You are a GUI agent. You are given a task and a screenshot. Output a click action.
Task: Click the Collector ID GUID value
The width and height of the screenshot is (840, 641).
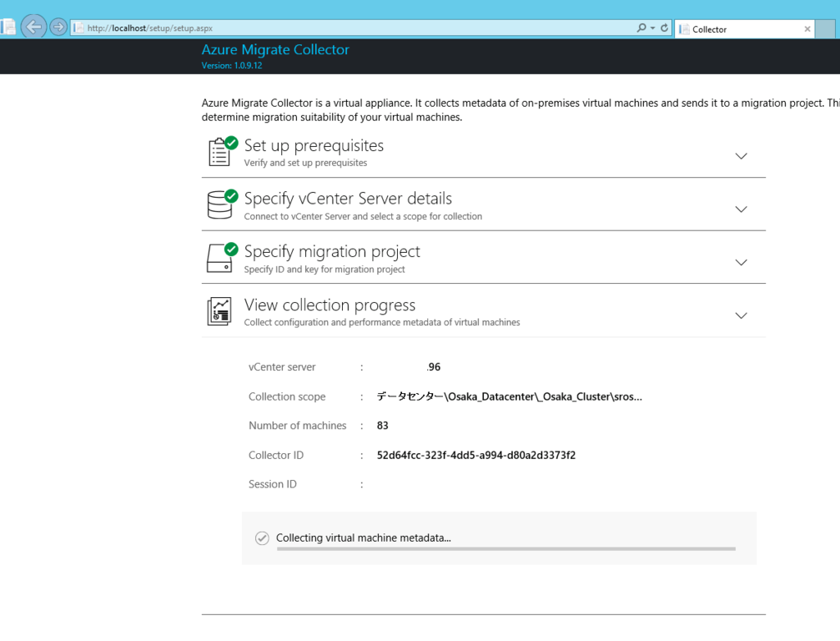point(477,455)
